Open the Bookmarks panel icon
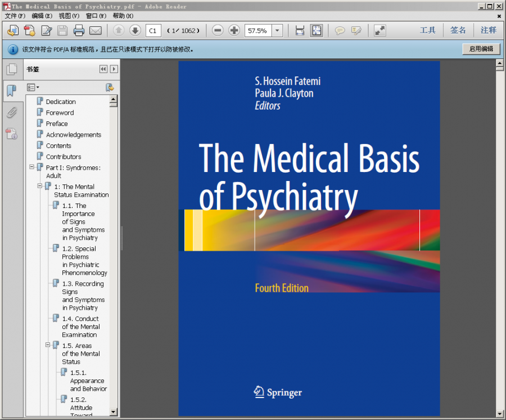Viewport: 506px width, 420px height. [x=12, y=91]
